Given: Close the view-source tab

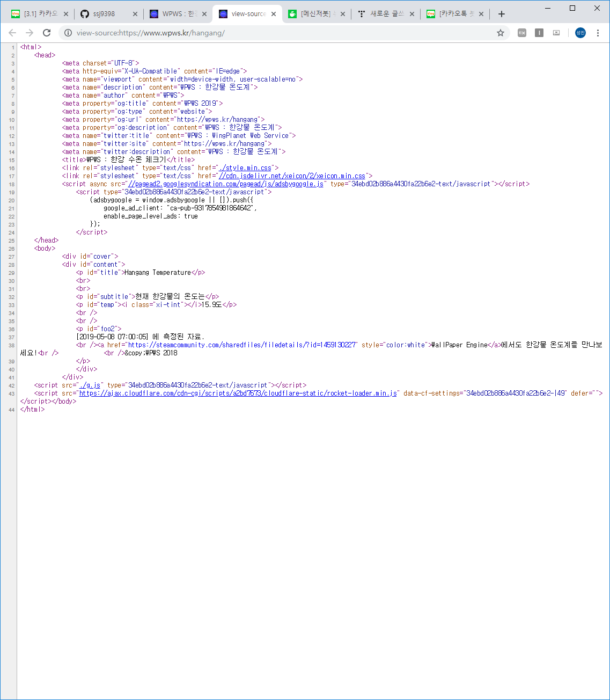Looking at the screenshot, I should (274, 14).
